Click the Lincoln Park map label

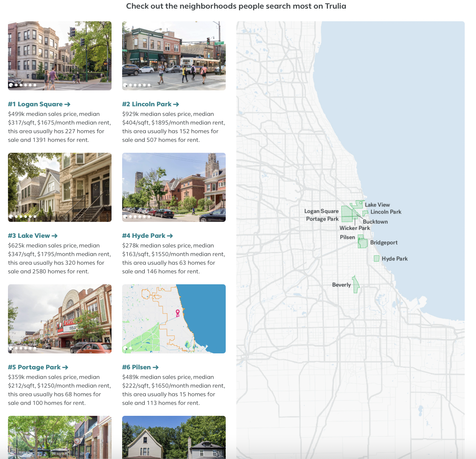386,212
